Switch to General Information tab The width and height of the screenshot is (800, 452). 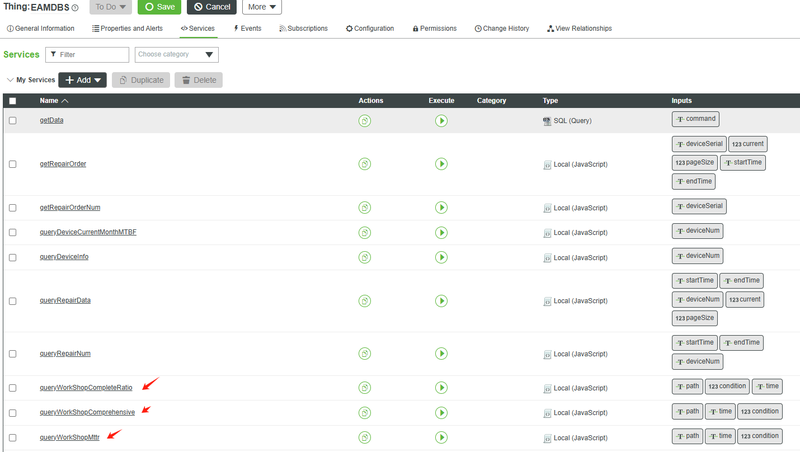[x=40, y=29]
